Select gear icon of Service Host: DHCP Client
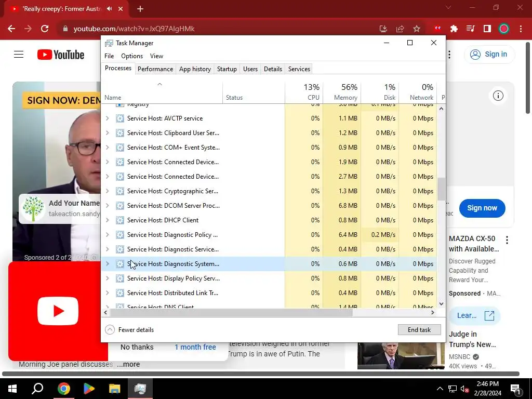Viewport: 532px width, 399px height. [x=120, y=220]
